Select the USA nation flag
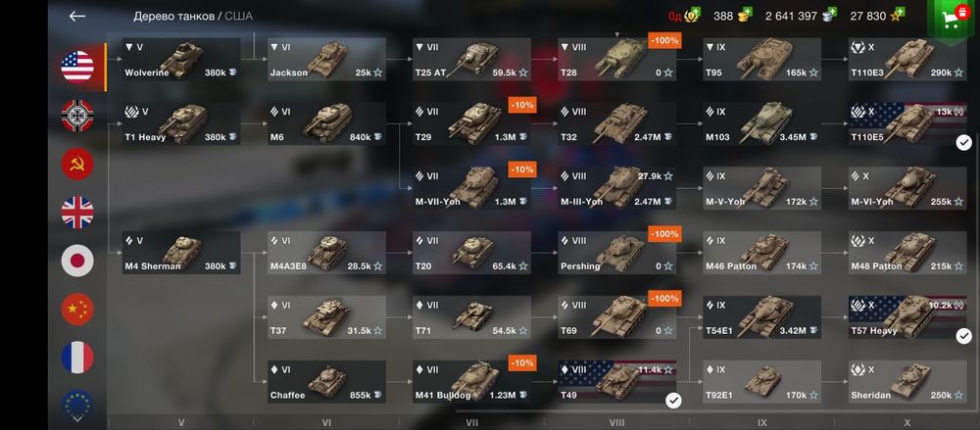 point(77,67)
